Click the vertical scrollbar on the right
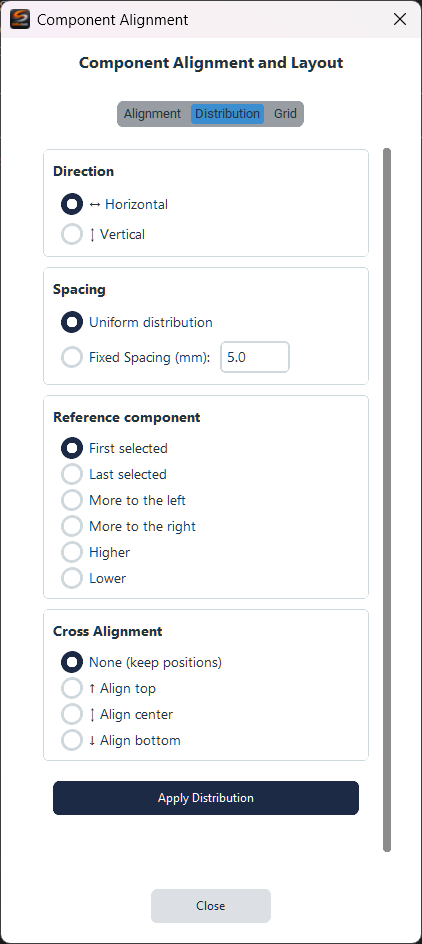 tap(387, 500)
